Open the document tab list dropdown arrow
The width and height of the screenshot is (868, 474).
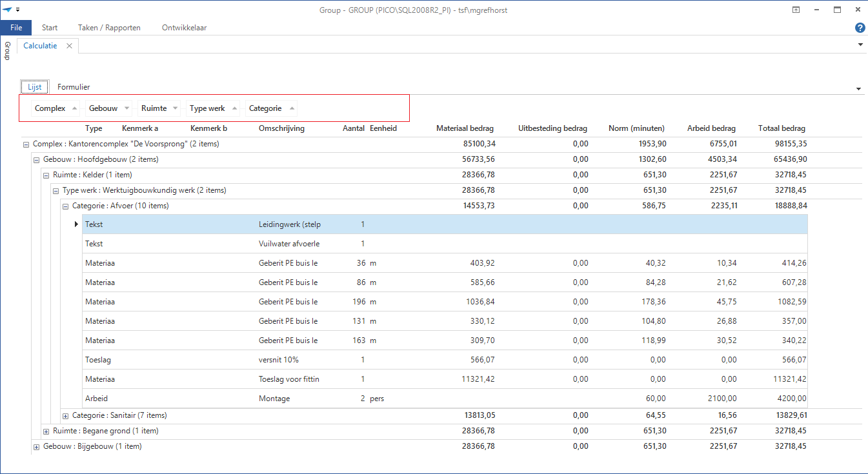(x=860, y=45)
